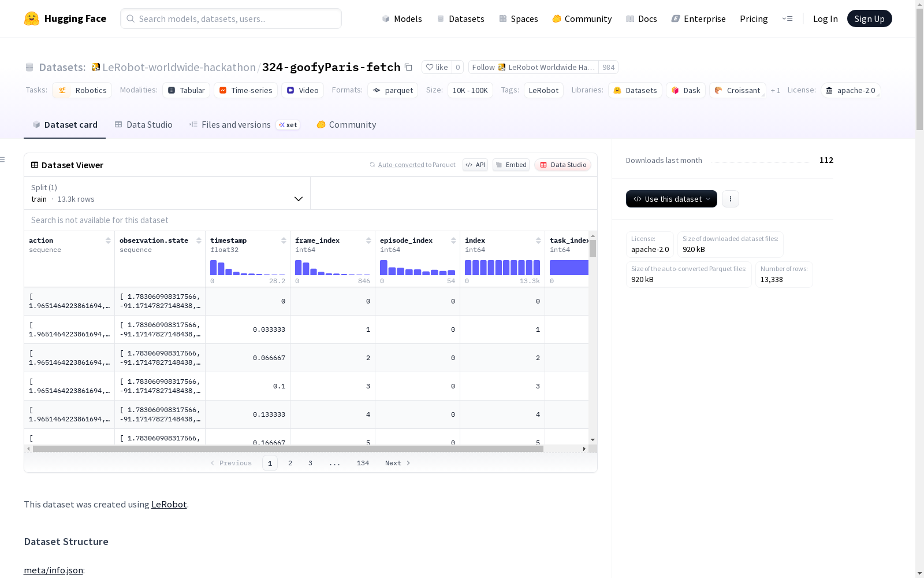Open the Community tab below the title

point(346,125)
